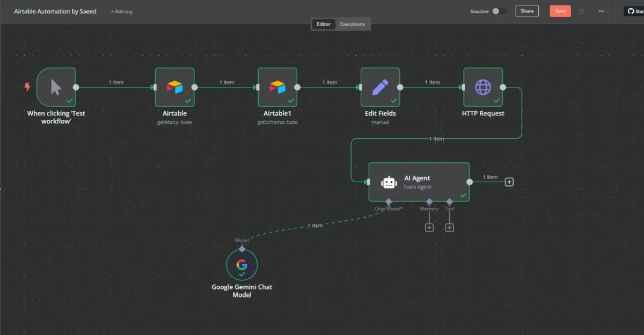Screen dimensions: 644x335
Task: Click output dot of trigger node
Action: click(x=76, y=87)
